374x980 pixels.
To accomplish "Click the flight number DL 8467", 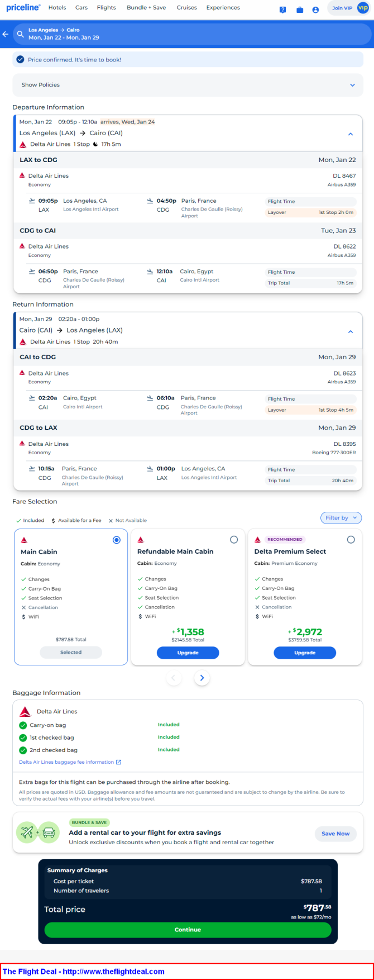I will point(344,175).
